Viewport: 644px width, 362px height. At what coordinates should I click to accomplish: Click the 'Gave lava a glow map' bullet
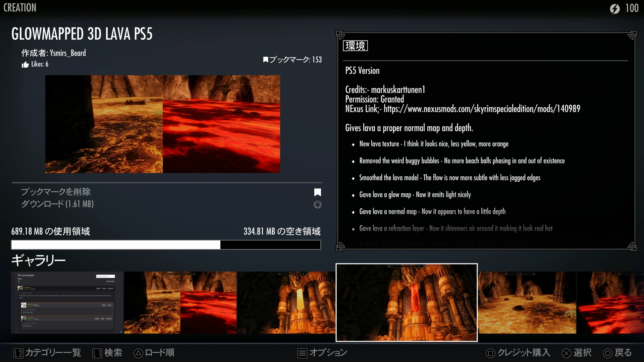click(415, 195)
